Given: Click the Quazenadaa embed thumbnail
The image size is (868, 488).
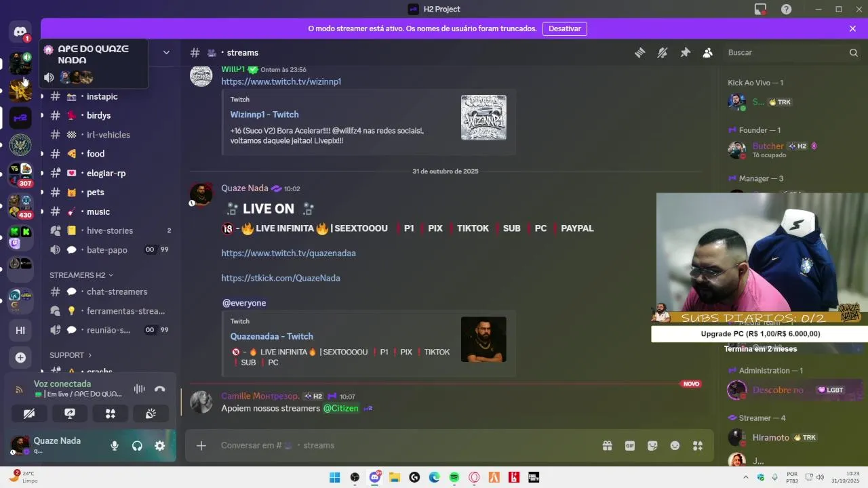Looking at the screenshot, I should click(484, 339).
